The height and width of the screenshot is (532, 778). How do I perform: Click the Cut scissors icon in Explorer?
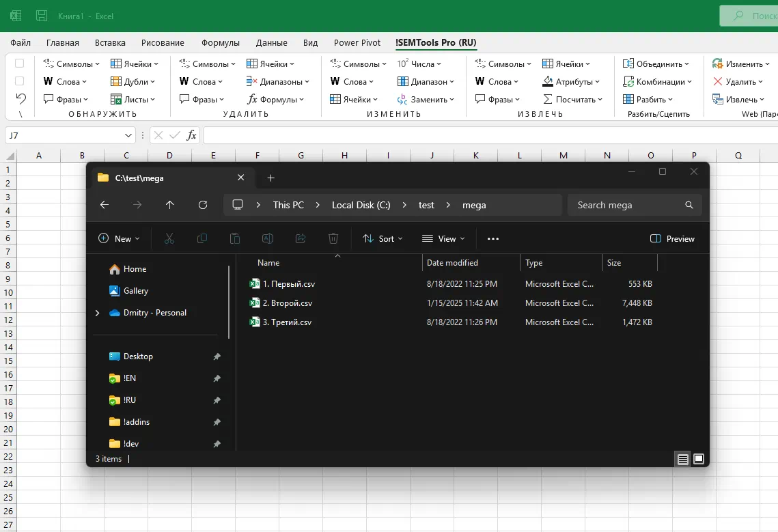[x=169, y=239]
